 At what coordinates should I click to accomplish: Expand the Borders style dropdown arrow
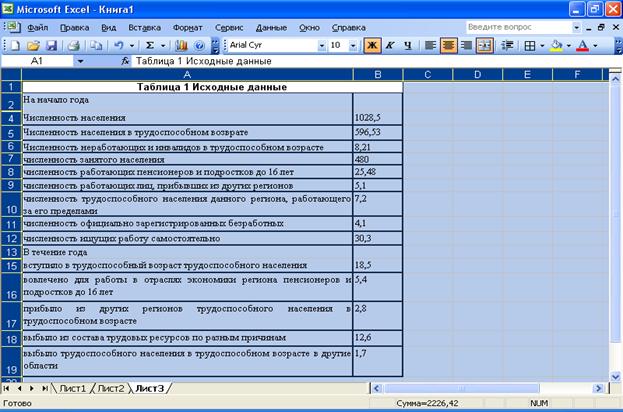tap(542, 46)
